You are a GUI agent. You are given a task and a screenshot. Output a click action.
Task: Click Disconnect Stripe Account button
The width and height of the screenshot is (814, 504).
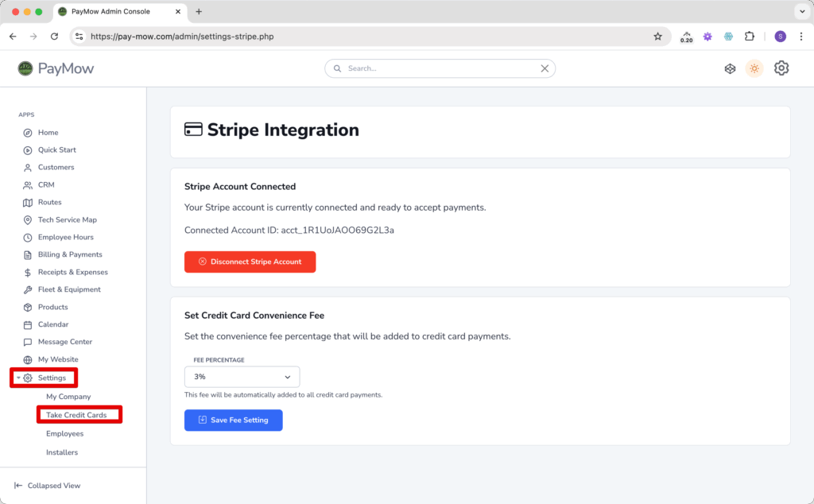pyautogui.click(x=250, y=262)
